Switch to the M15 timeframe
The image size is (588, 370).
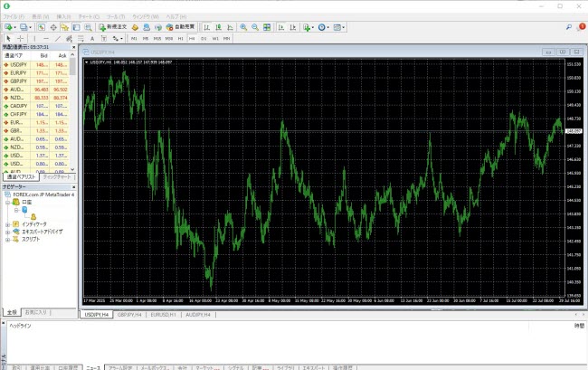pyautogui.click(x=157, y=38)
